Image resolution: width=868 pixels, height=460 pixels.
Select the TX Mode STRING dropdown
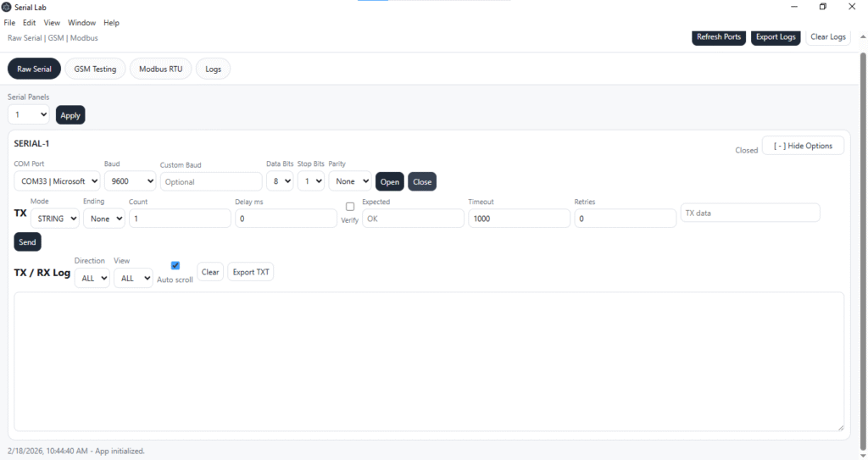(55, 219)
